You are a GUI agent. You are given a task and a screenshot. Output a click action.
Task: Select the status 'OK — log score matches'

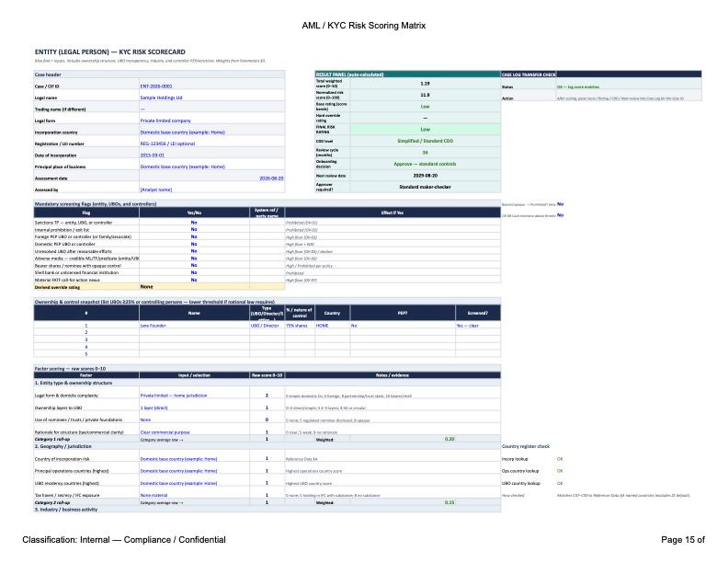click(578, 86)
